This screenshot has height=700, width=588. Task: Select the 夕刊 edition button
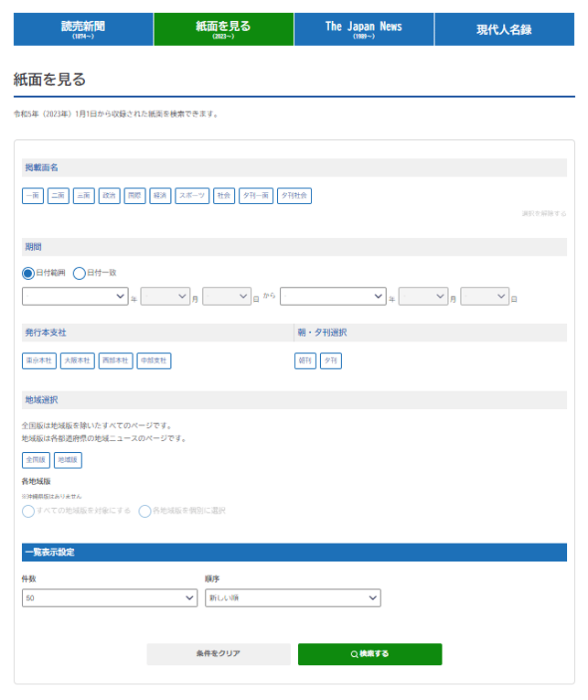pyautogui.click(x=330, y=361)
